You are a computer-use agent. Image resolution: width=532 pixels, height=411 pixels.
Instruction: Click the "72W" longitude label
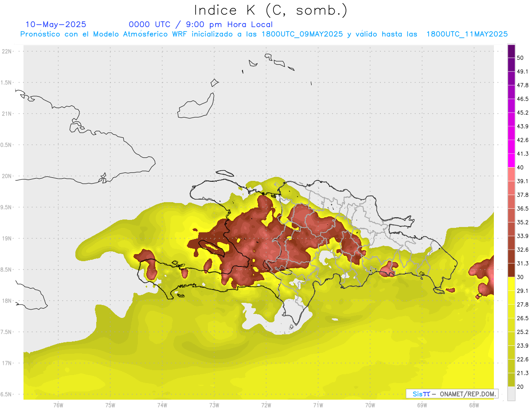266,405
